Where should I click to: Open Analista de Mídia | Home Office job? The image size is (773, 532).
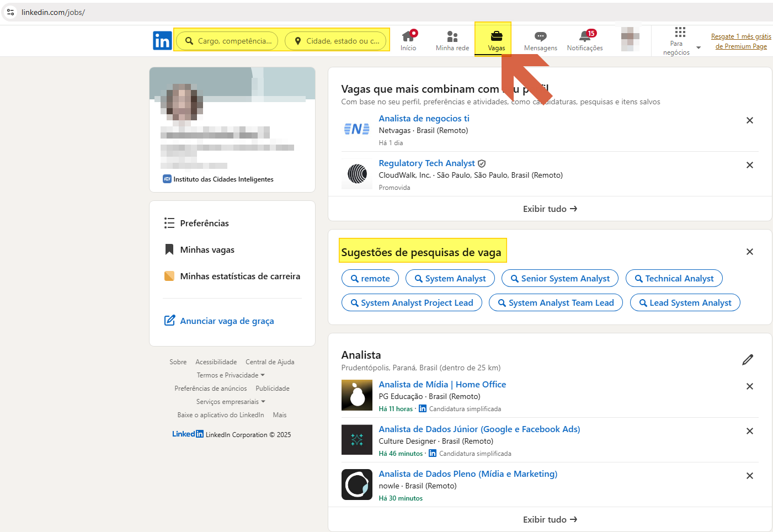[x=442, y=385]
